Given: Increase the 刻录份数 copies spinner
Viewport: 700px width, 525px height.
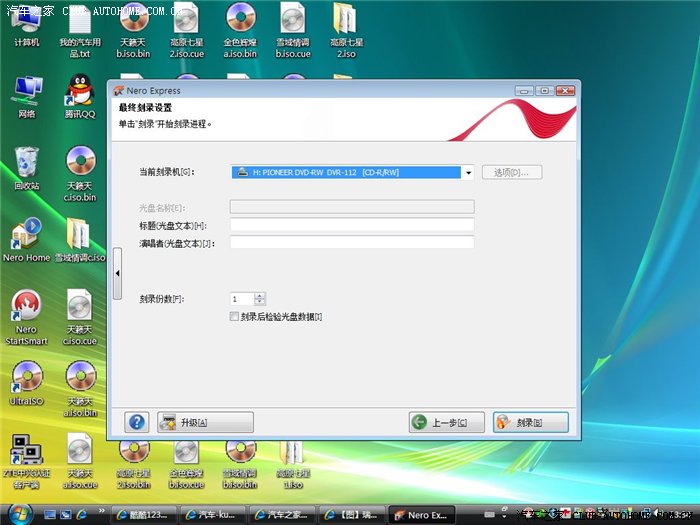Looking at the screenshot, I should coord(260,296).
